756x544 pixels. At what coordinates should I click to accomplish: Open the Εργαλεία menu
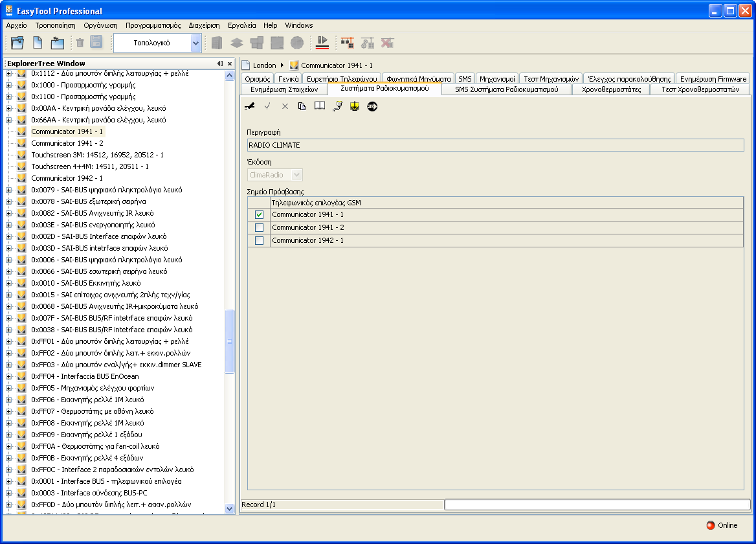(242, 25)
